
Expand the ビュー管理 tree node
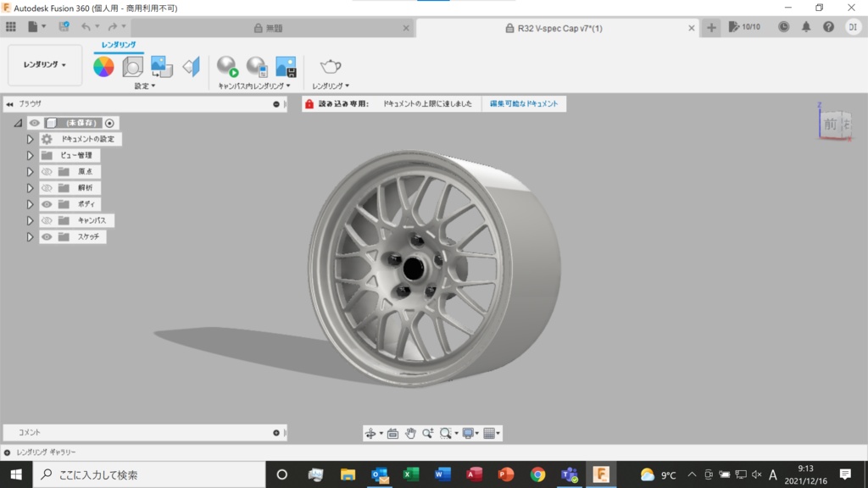pyautogui.click(x=30, y=155)
